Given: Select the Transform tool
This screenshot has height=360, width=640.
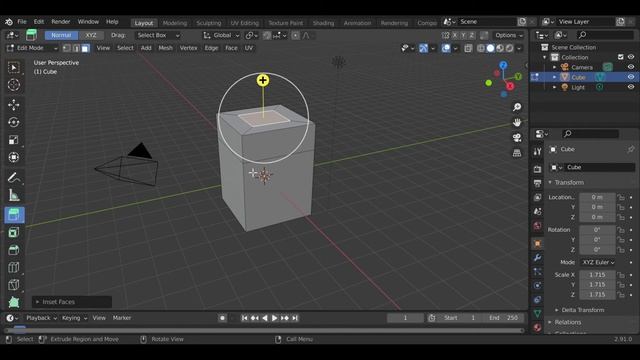Looking at the screenshot, I should [14, 158].
